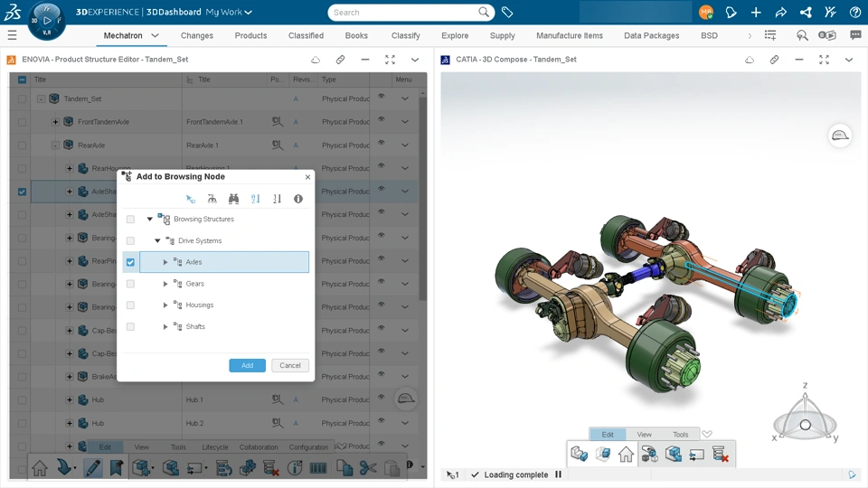Open the Tools tab in 3D Compose toolbar
The width and height of the screenshot is (868, 488).
tap(680, 435)
